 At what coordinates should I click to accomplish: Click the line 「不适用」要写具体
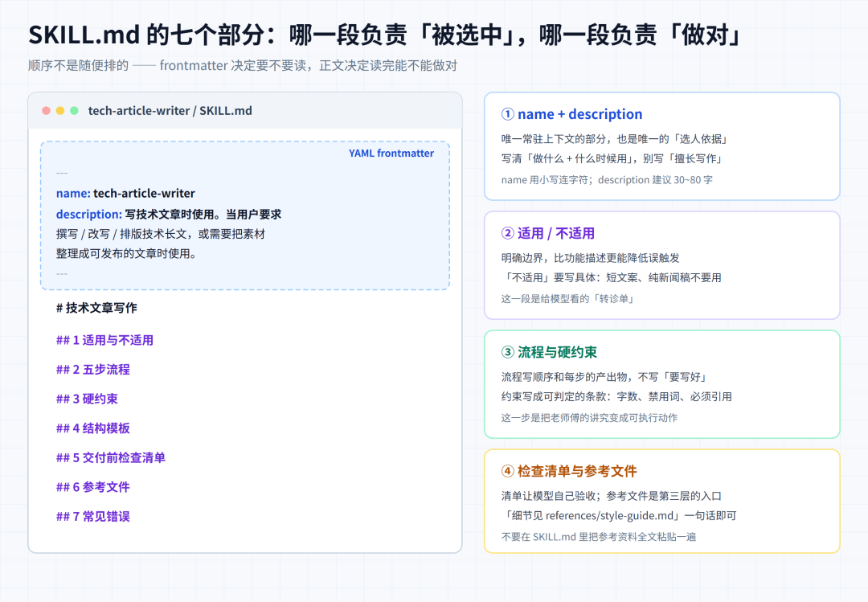[x=611, y=277]
